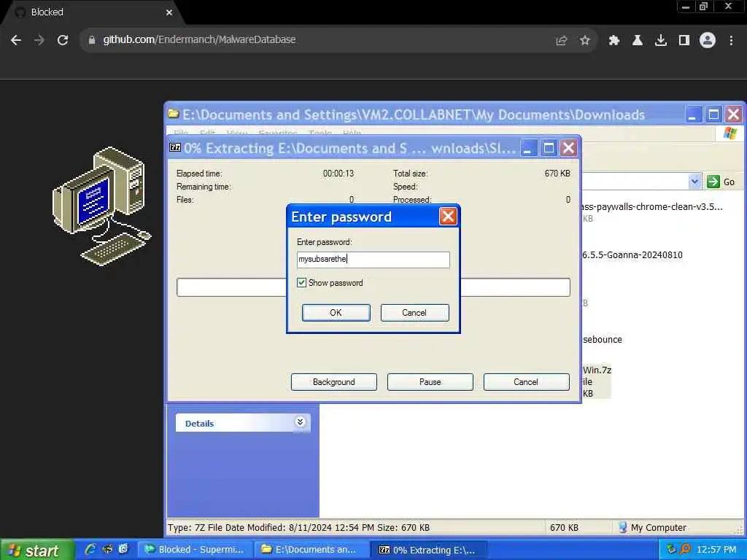Send the extraction to Background

click(334, 382)
